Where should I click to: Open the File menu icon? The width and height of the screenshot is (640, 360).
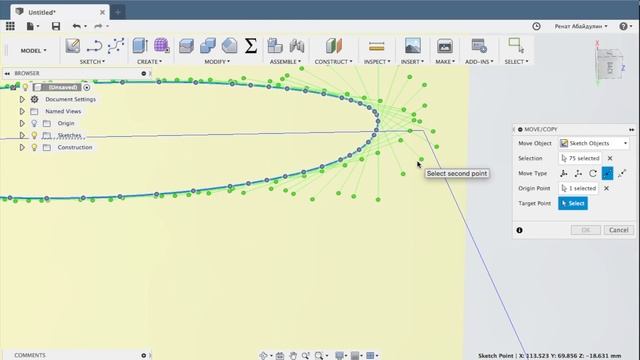(32, 27)
